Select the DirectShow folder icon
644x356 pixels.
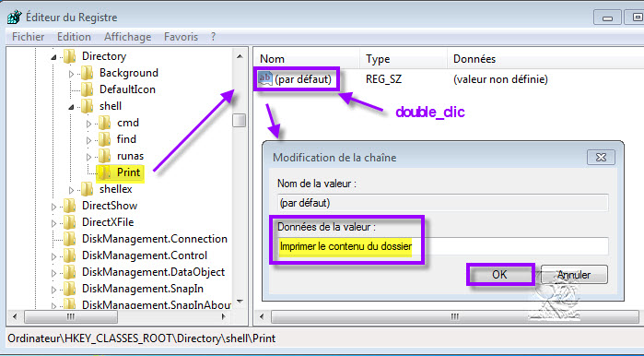[x=69, y=206]
